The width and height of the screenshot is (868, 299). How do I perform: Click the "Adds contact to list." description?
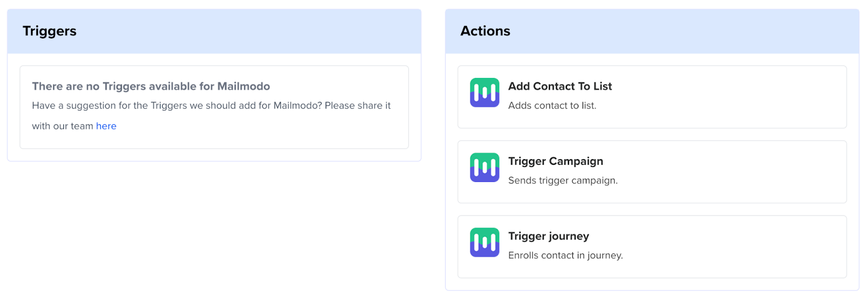tap(552, 106)
